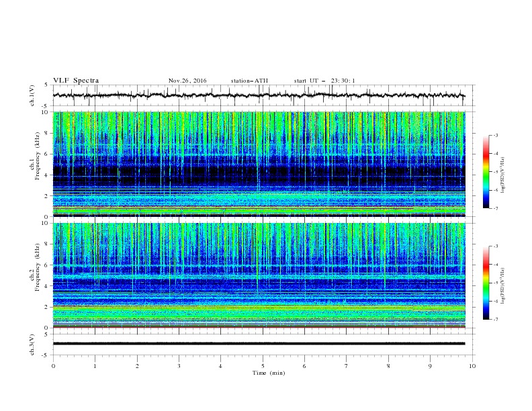Click time axis tick label "6"
Screen dimensions: 532x411
point(304,366)
